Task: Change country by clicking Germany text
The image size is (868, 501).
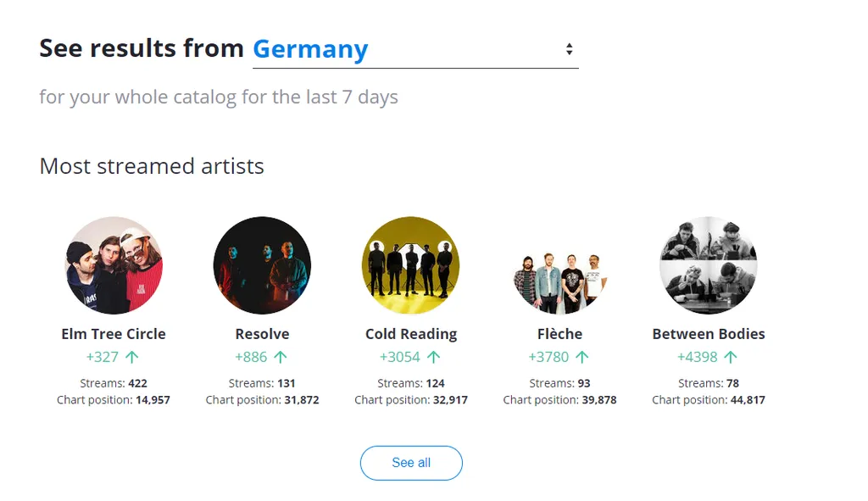Action: (x=310, y=49)
